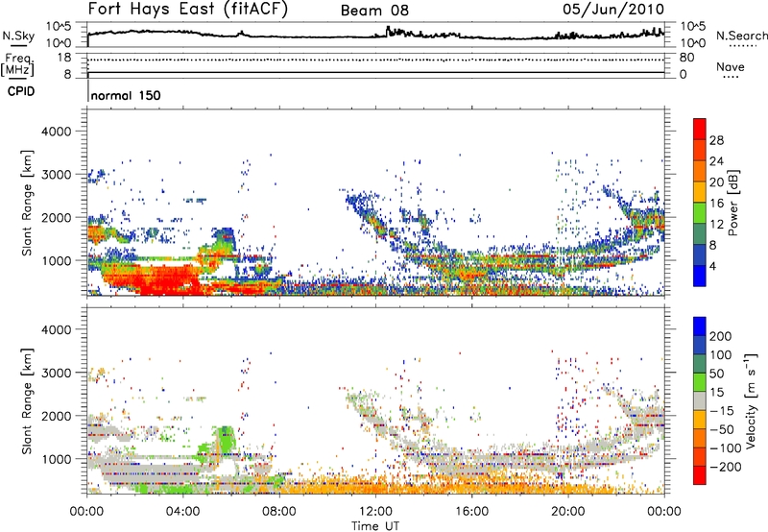Click the '4000' tick of the power panel

[x=57, y=132]
